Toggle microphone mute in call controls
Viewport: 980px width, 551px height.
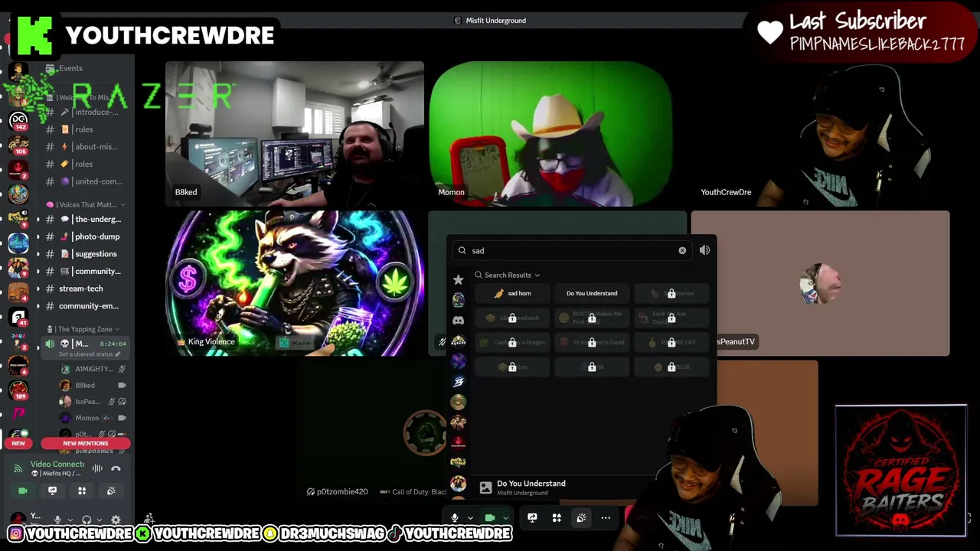454,518
